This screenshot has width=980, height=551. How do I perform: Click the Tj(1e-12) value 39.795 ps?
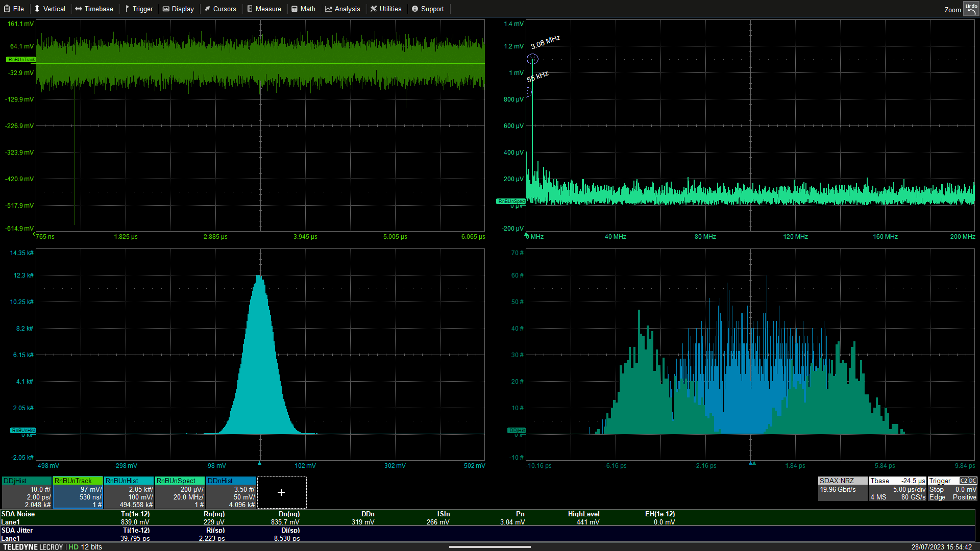pyautogui.click(x=135, y=538)
